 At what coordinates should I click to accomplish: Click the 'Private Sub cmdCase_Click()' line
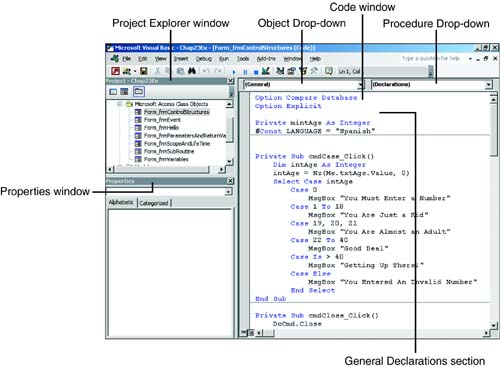[x=314, y=156]
